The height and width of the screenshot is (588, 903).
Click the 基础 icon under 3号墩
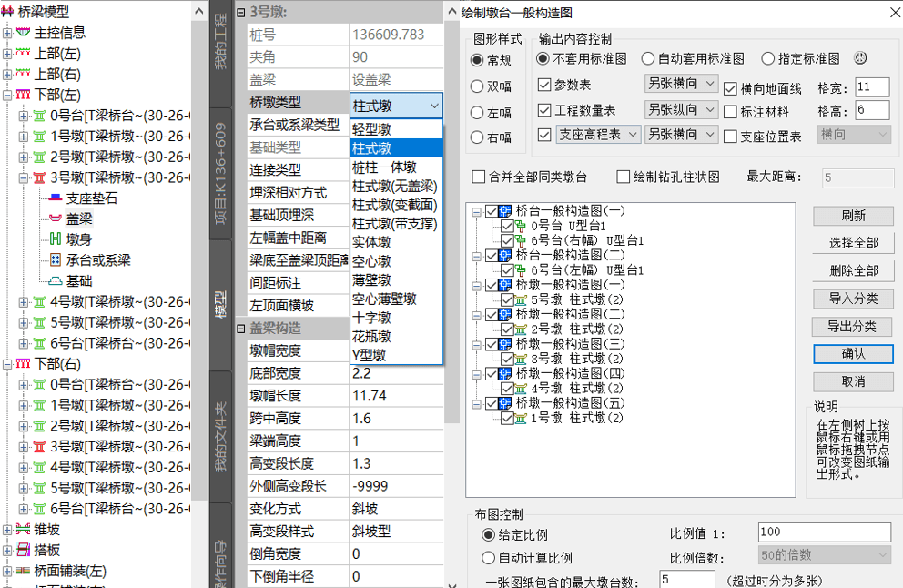click(x=56, y=281)
